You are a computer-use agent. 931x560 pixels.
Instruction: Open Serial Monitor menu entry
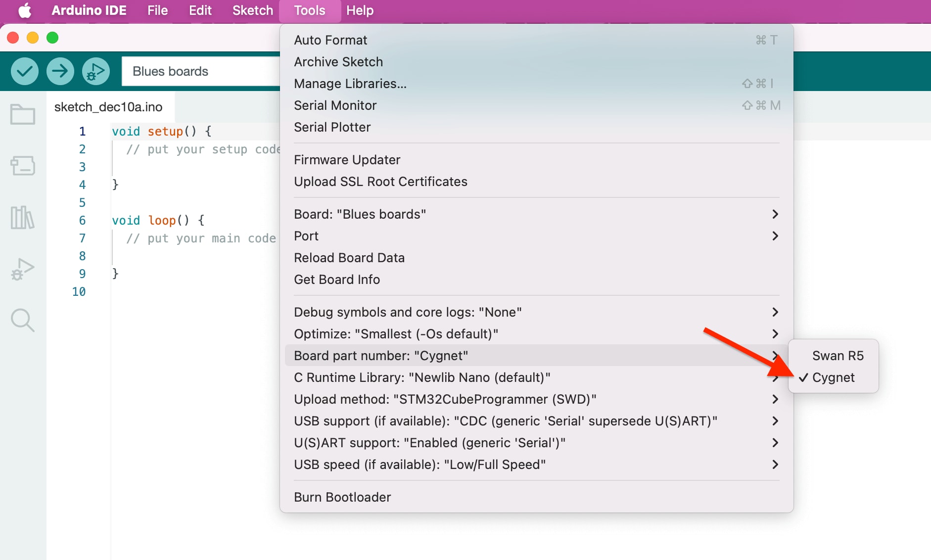tap(537, 105)
